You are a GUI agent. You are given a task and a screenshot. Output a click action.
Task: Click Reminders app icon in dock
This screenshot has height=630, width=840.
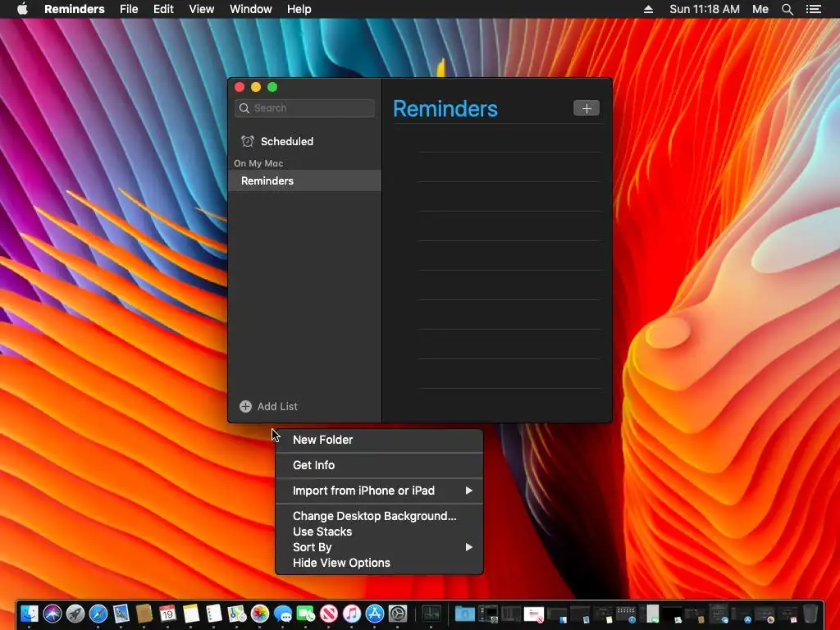coord(214,614)
